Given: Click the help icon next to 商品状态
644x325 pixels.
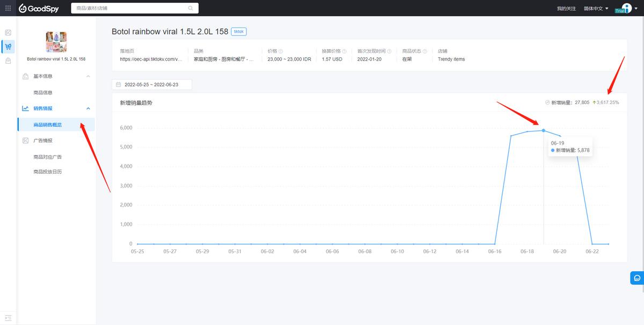Looking at the screenshot, I should point(425,51).
